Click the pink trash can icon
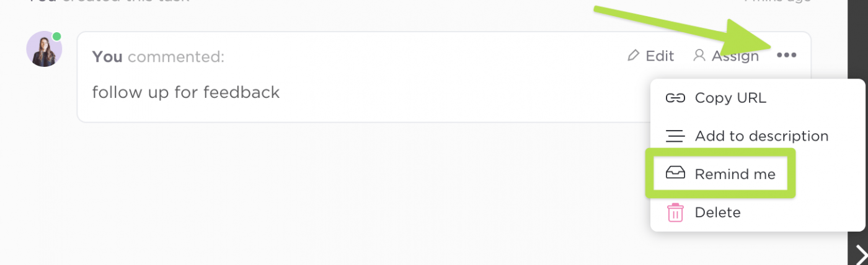The height and width of the screenshot is (265, 868). click(675, 213)
